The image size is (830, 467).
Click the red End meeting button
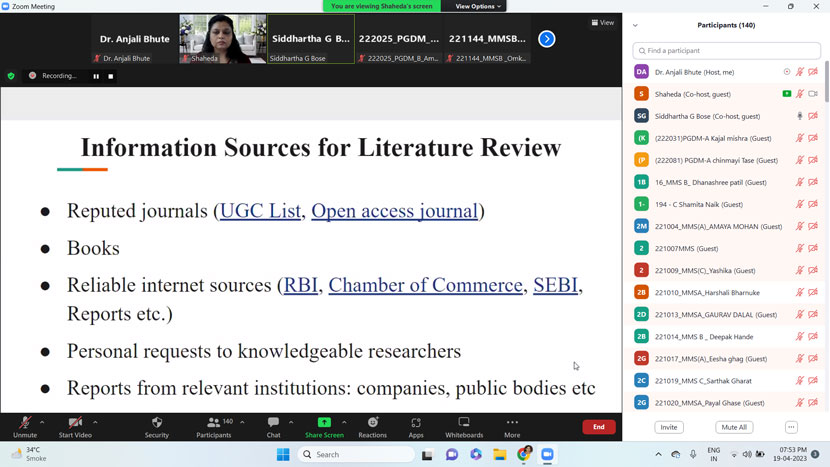(x=599, y=427)
